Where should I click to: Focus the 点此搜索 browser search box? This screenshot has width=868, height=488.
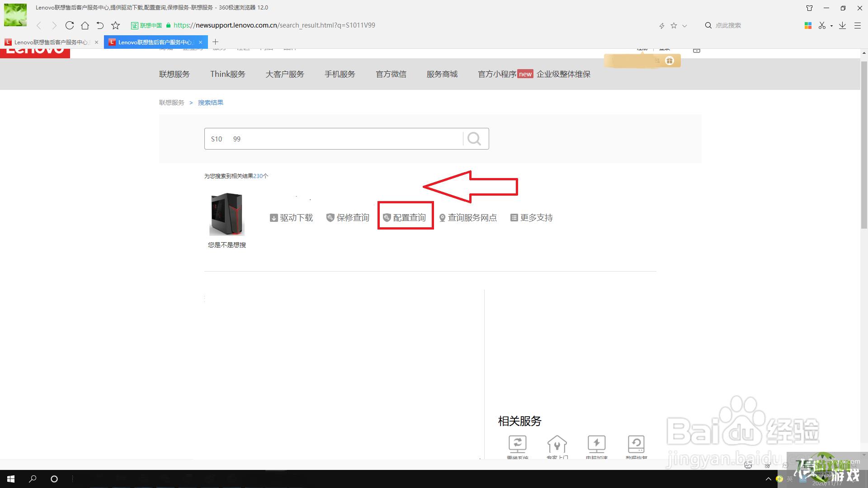click(728, 25)
